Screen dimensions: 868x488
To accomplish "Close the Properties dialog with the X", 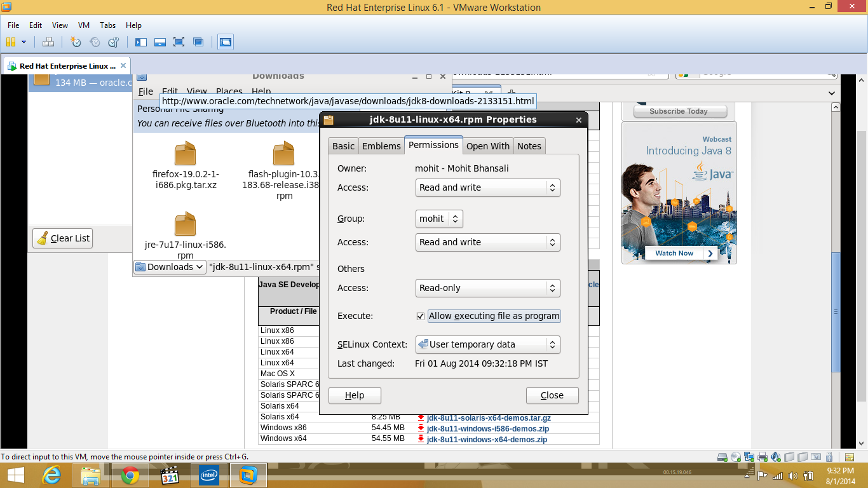I will (x=578, y=119).
